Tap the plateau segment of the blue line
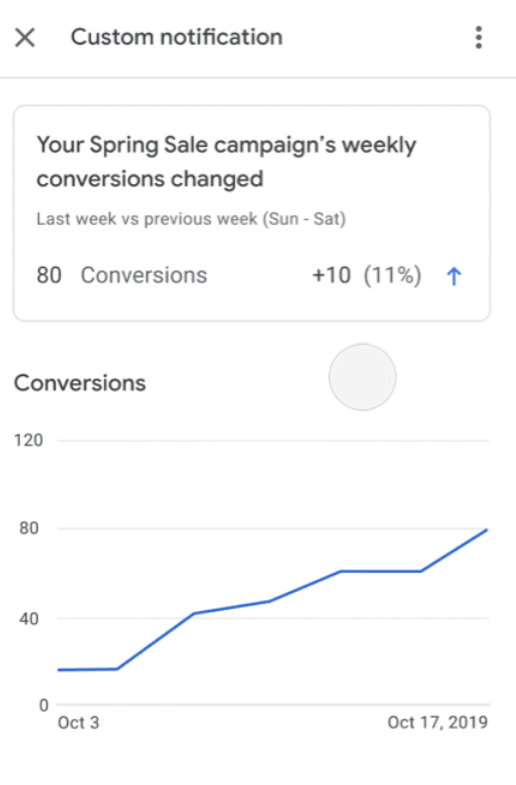The height and width of the screenshot is (785, 516). tap(380, 571)
